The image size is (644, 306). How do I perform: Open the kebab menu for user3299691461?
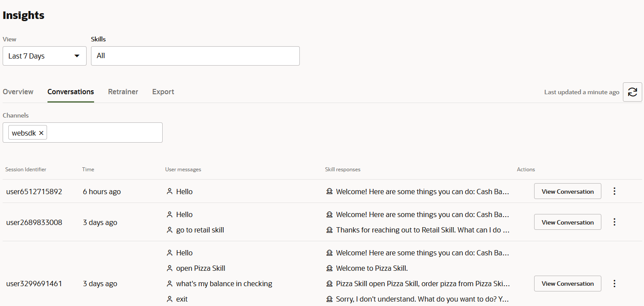[614, 284]
